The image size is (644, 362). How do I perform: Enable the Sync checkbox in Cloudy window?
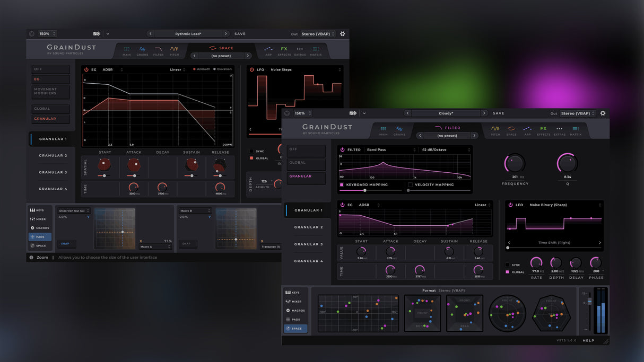click(x=507, y=265)
